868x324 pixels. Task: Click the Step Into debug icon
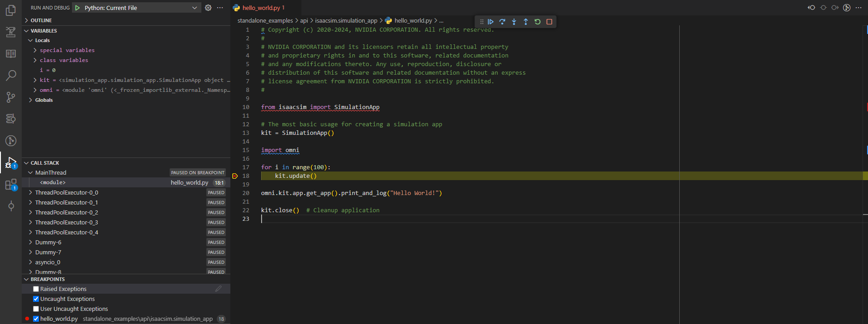pyautogui.click(x=514, y=22)
